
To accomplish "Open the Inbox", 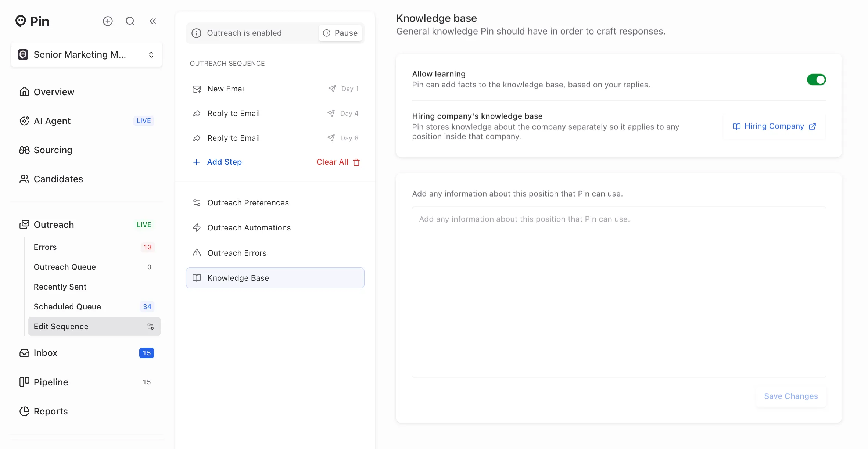I will [x=87, y=353].
